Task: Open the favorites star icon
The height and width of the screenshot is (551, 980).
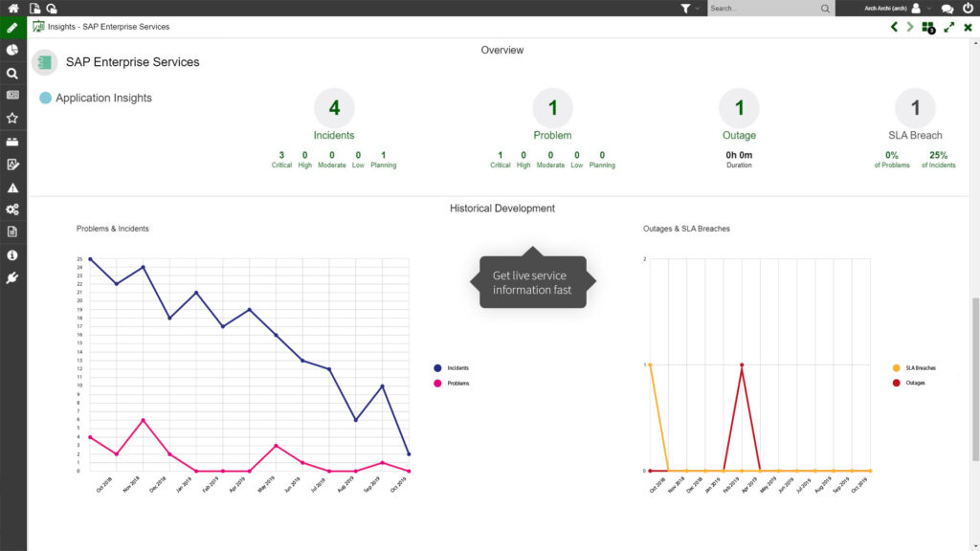Action: [12, 118]
